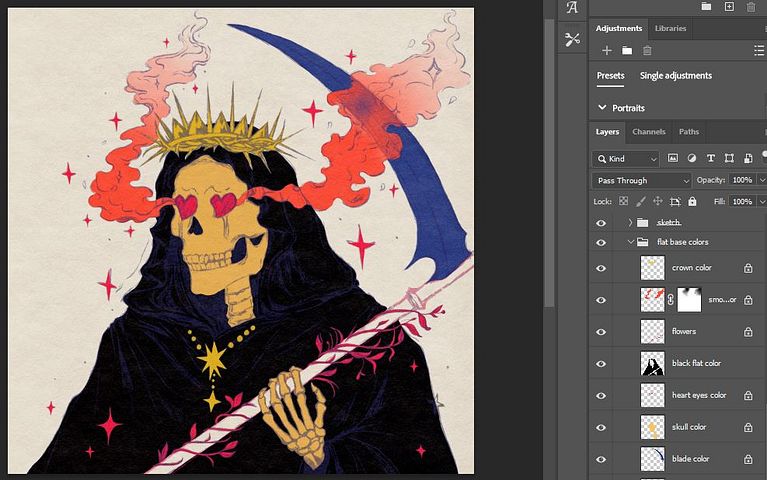Viewport: 767px width, 480px height.
Task: Filter layers by pixel layer icon
Action: [x=673, y=158]
